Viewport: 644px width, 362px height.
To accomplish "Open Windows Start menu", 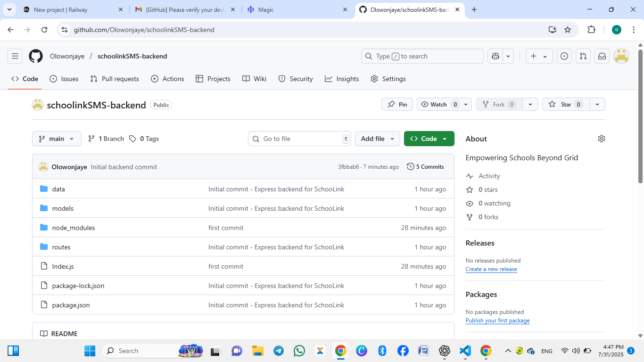I will pyautogui.click(x=90, y=351).
